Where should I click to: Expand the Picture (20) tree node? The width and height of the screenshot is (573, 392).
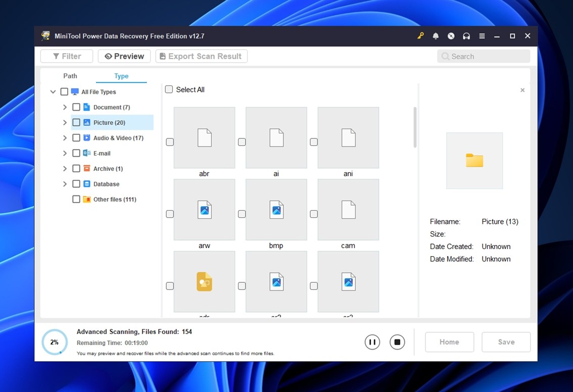click(65, 123)
